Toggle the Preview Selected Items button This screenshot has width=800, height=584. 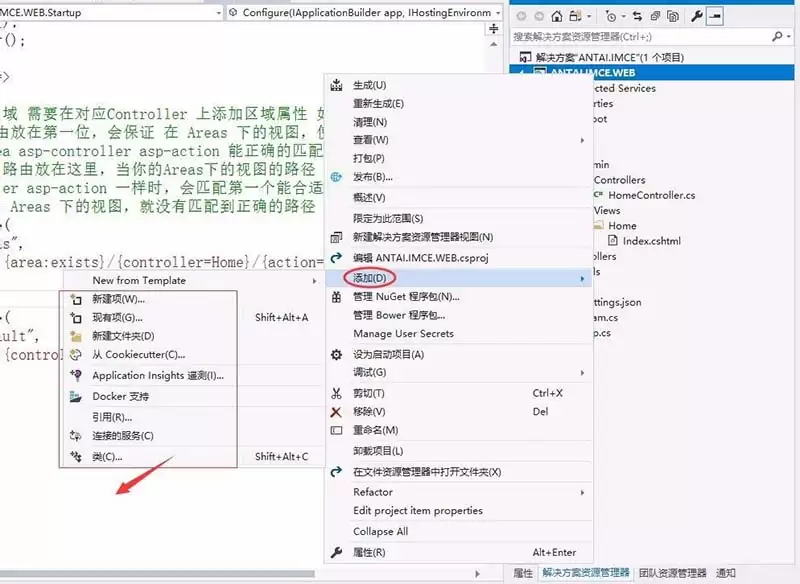716,17
